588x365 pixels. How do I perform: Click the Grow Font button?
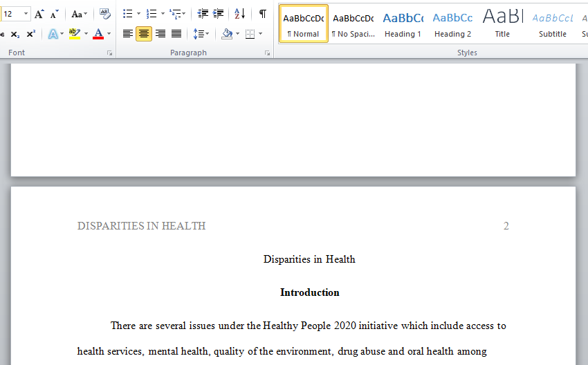(39, 15)
